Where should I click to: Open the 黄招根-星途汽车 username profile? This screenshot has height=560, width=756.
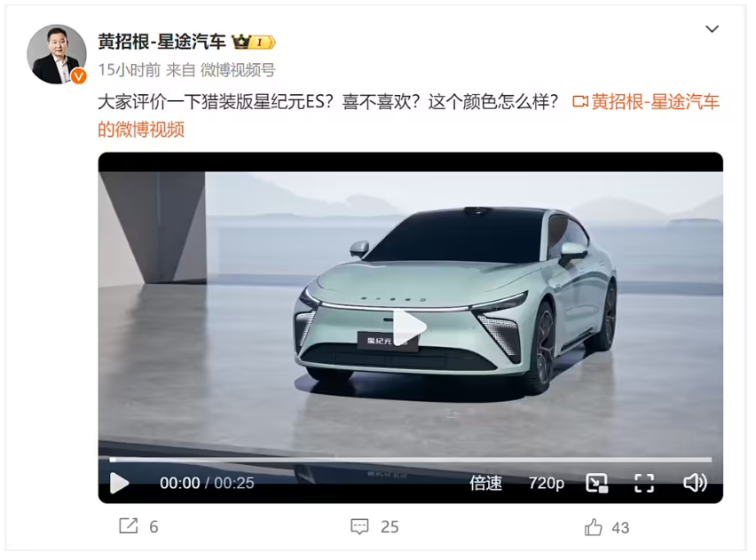(162, 42)
